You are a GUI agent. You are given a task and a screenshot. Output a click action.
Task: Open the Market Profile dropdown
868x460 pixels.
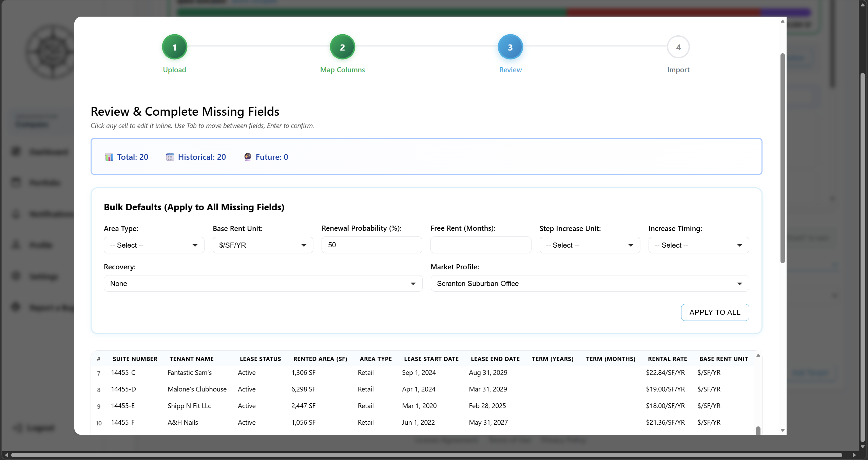[x=590, y=283]
